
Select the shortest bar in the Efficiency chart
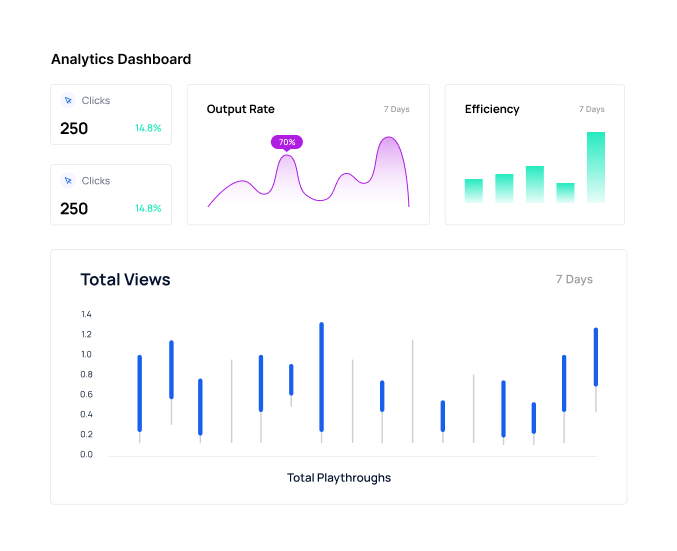(565, 193)
